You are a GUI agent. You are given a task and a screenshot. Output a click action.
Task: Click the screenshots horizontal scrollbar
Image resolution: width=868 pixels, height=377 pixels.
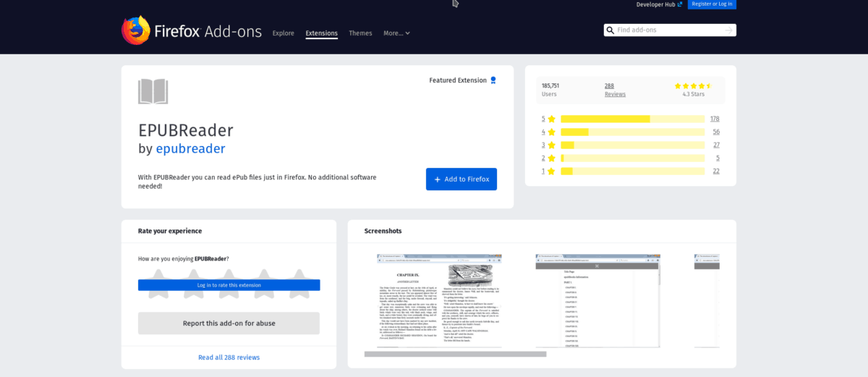click(x=455, y=354)
